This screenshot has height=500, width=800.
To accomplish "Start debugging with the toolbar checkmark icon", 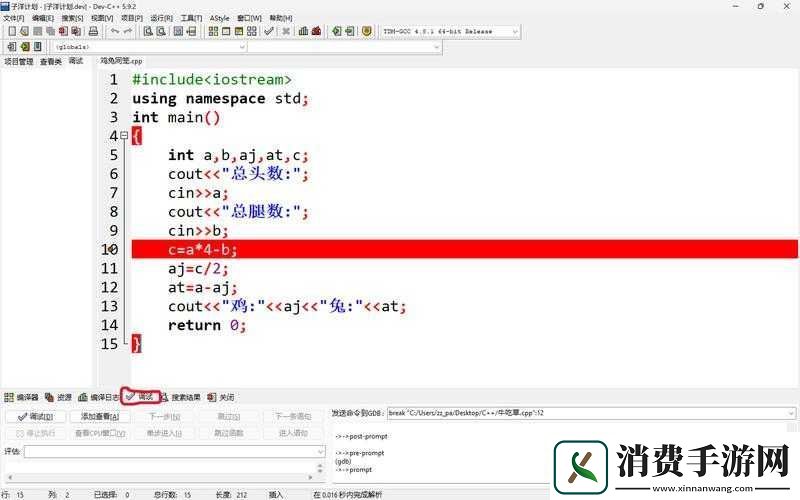I will (268, 31).
